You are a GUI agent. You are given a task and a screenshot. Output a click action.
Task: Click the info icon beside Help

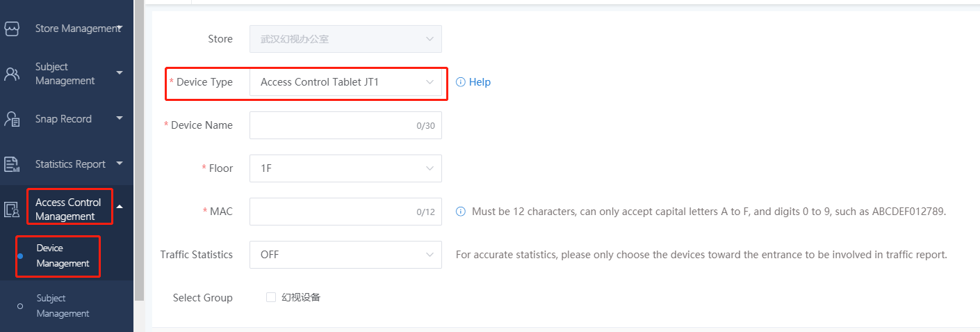[x=460, y=82]
